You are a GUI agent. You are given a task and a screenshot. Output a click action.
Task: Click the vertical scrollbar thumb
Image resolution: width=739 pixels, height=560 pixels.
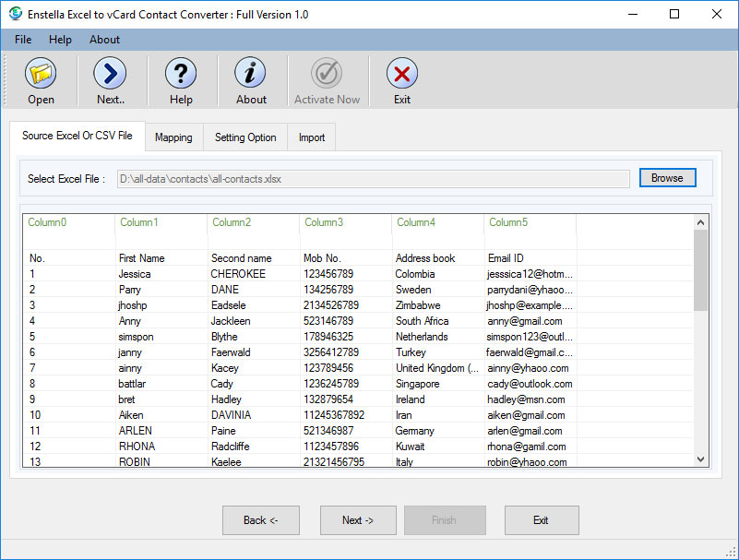click(x=700, y=270)
